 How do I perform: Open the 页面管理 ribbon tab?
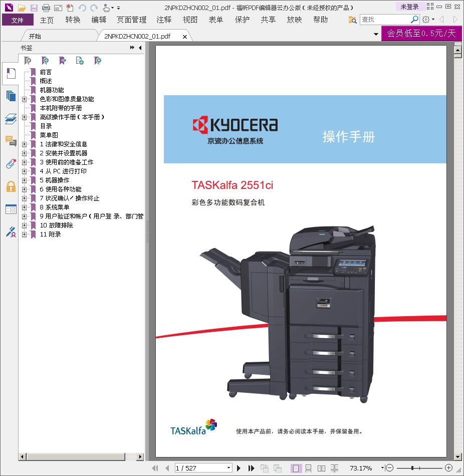click(131, 20)
